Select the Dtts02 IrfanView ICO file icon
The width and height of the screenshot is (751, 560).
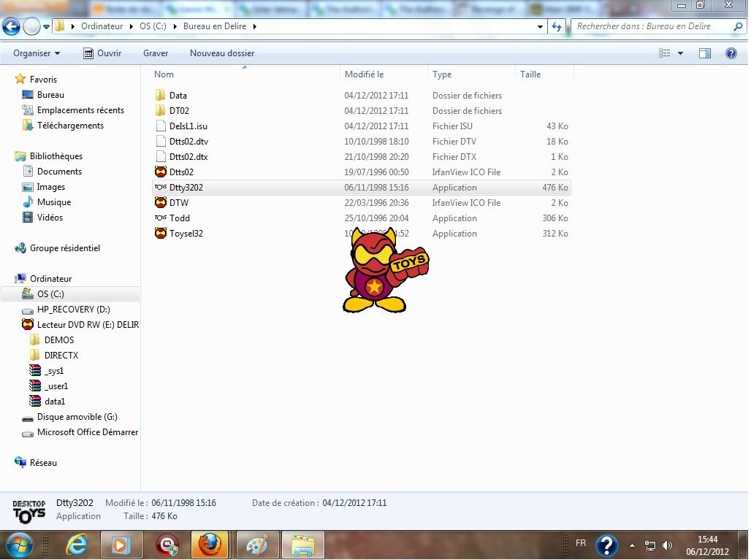coord(161,172)
